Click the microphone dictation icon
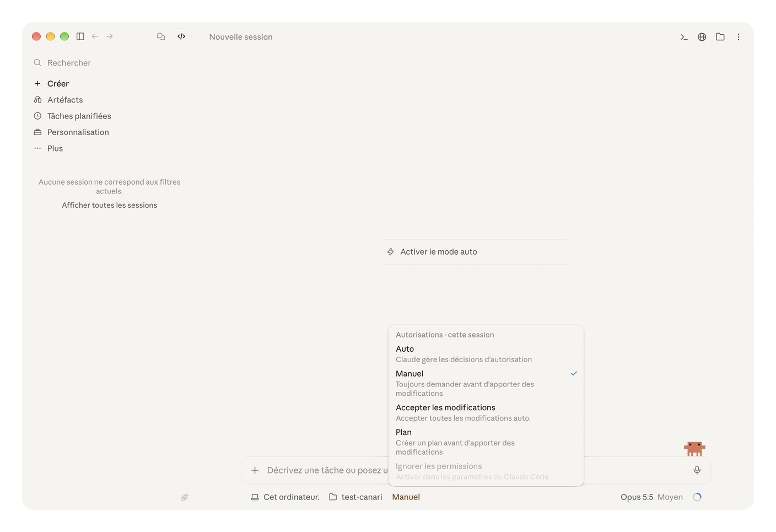 (697, 470)
